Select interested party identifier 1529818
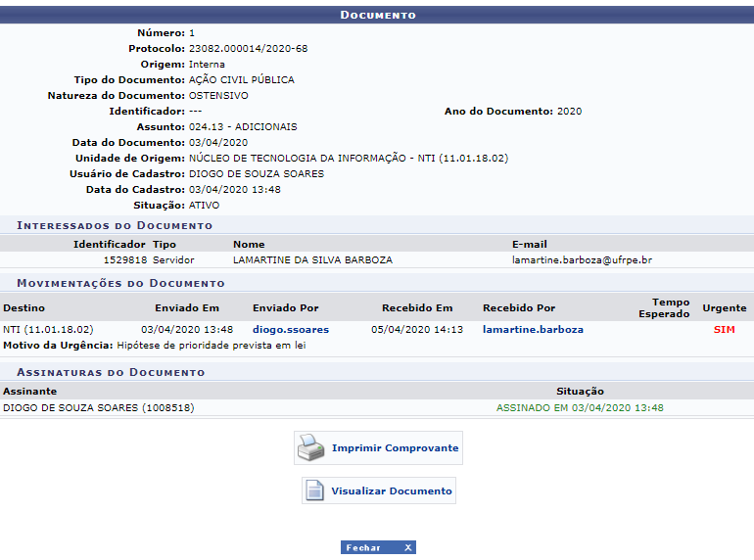The width and height of the screenshot is (754, 560). 125,260
